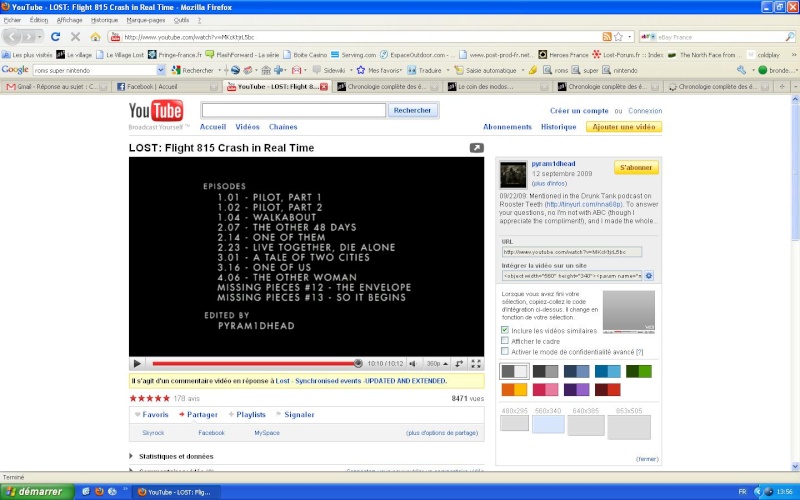The image size is (800, 500).
Task: Select the 480x295 embed size option
Action: (514, 423)
